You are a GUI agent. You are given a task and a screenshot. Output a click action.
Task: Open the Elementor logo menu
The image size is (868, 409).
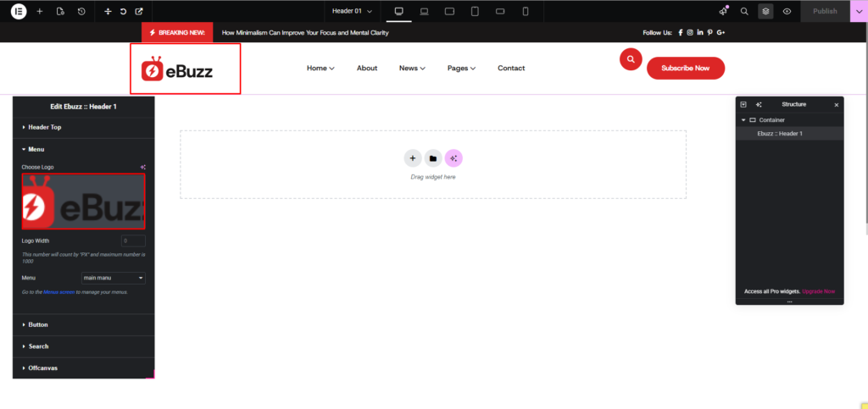tap(19, 11)
